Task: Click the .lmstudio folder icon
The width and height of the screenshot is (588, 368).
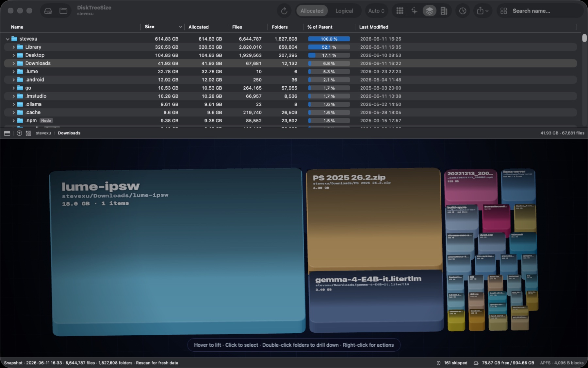Action: [20, 96]
